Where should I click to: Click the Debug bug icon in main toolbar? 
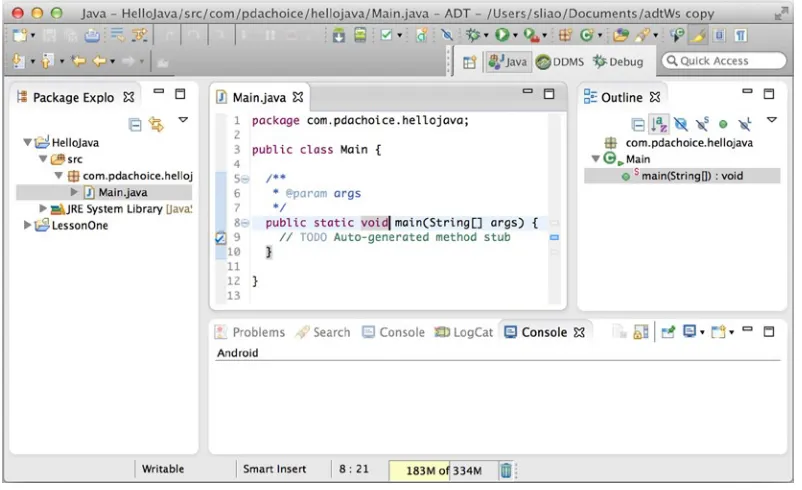tap(473, 35)
